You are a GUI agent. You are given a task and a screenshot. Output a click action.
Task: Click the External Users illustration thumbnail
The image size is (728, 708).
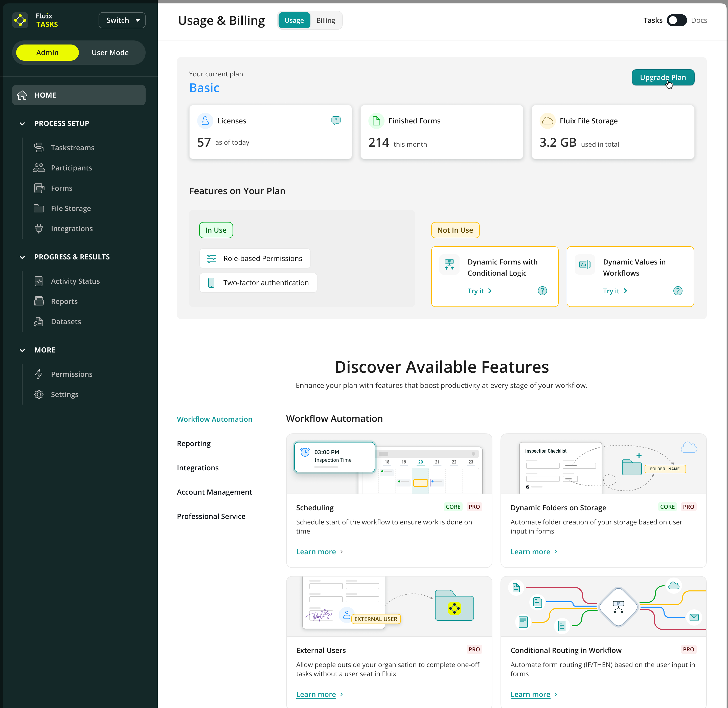pos(389,606)
